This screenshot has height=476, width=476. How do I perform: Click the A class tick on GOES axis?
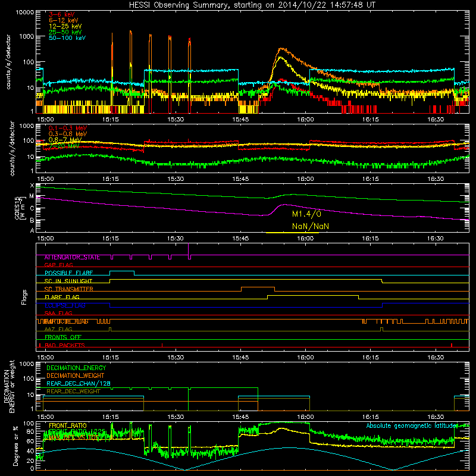(x=32, y=230)
